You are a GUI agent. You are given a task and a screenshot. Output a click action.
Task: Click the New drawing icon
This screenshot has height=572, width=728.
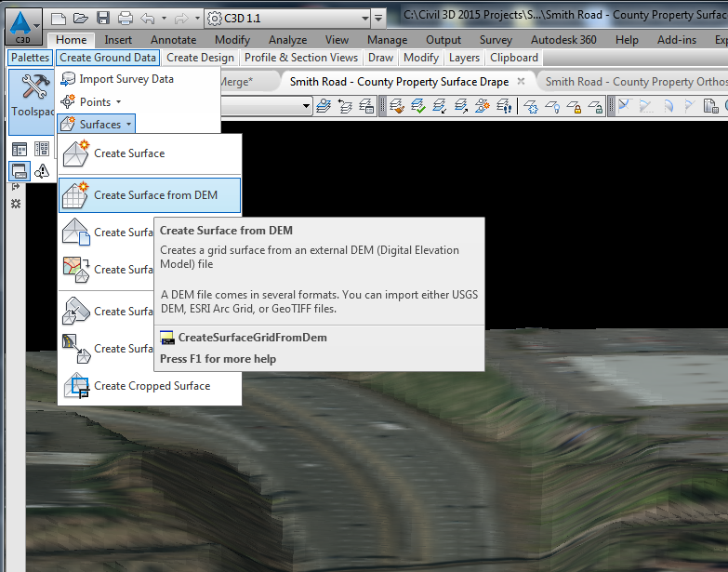pos(58,19)
